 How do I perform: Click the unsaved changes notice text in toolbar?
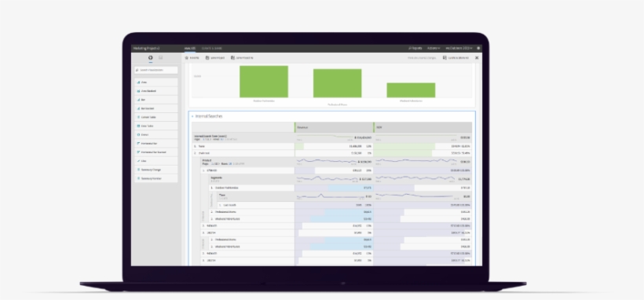click(x=422, y=58)
